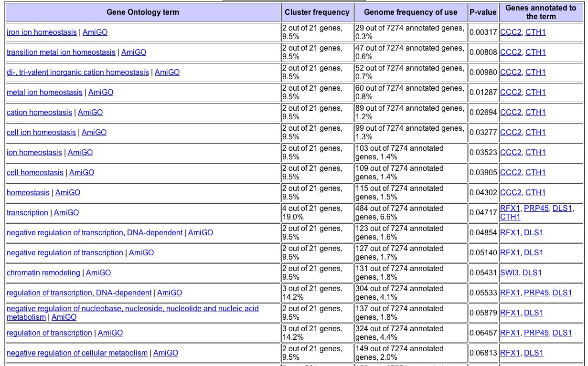
Task: Open DLS1 gene in chromatin remodeling row
Action: (x=532, y=273)
